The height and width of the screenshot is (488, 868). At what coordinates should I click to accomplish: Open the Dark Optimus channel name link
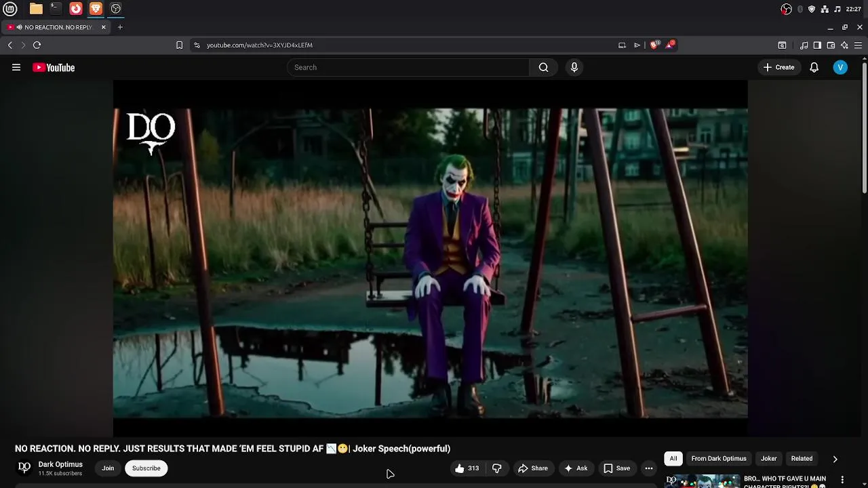[60, 464]
